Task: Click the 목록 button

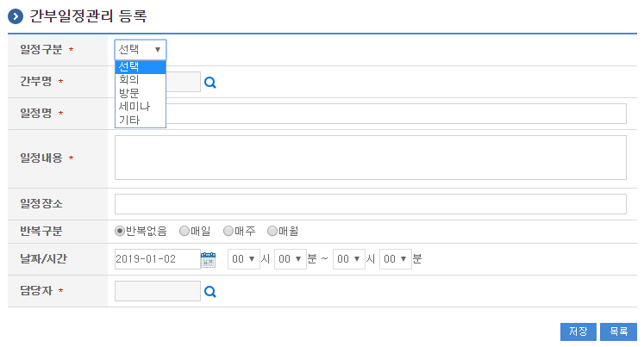Action: (x=618, y=332)
